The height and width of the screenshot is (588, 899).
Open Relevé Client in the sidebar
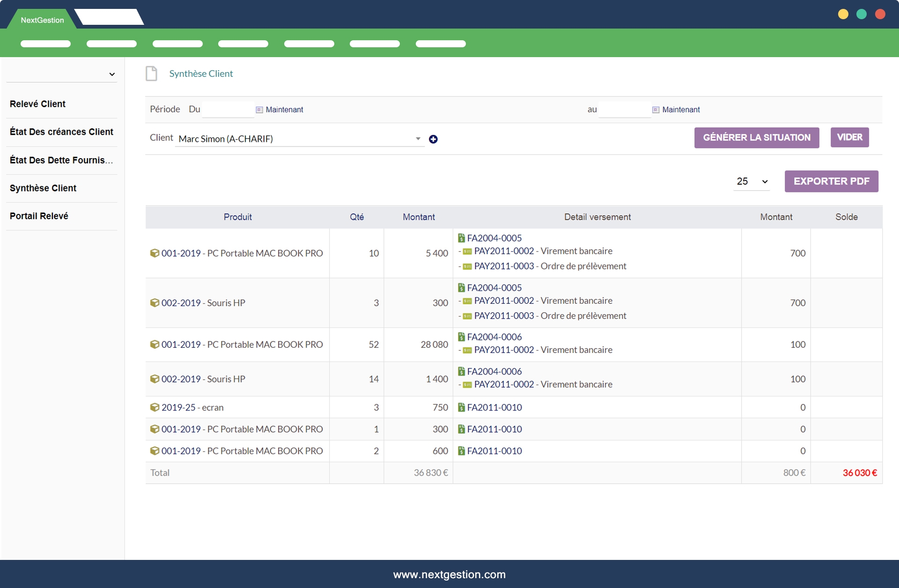(x=37, y=104)
